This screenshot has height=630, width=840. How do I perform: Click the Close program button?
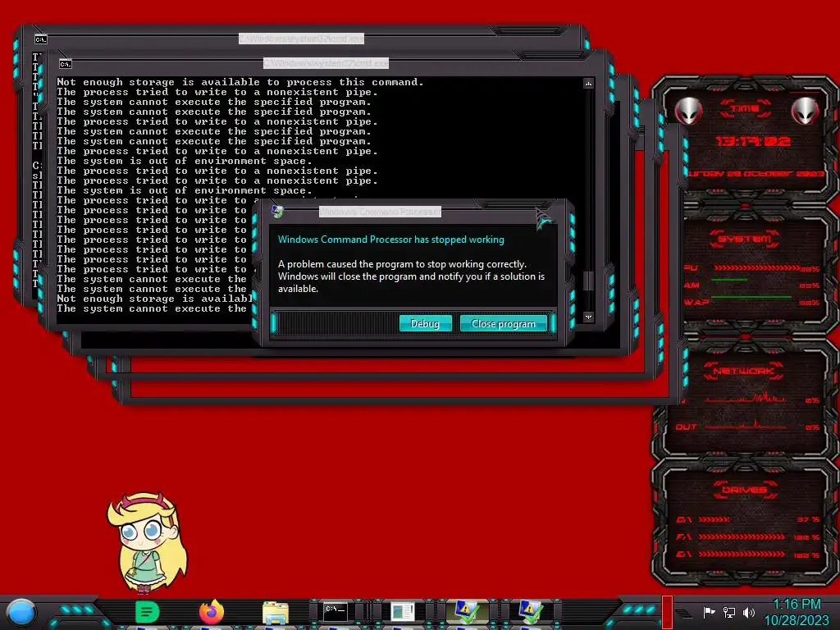(x=503, y=323)
